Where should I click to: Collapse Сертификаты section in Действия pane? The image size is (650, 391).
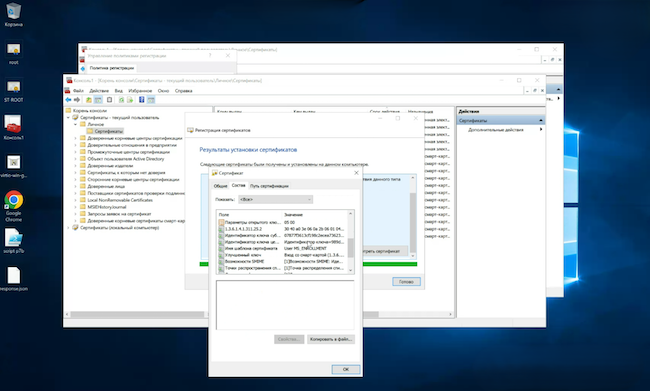tap(541, 120)
